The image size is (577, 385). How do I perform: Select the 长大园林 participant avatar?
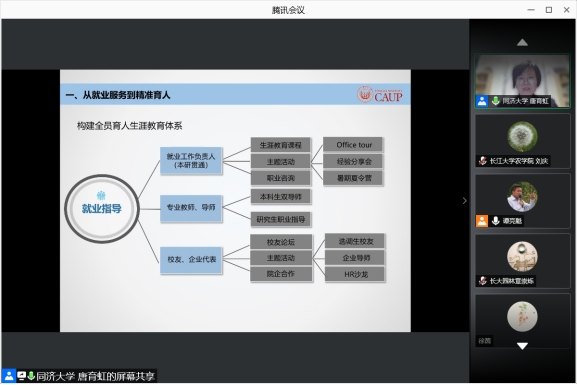click(522, 257)
